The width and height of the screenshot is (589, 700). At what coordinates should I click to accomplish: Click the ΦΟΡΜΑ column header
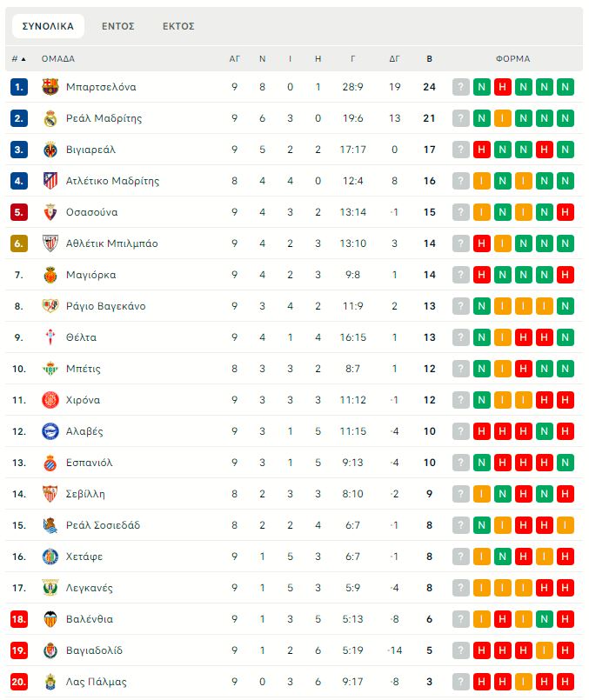(x=512, y=59)
